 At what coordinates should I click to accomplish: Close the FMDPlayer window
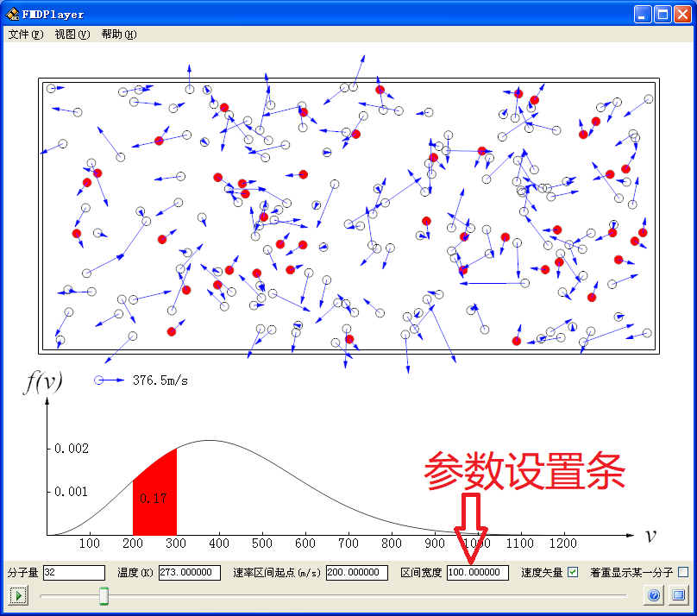point(682,14)
